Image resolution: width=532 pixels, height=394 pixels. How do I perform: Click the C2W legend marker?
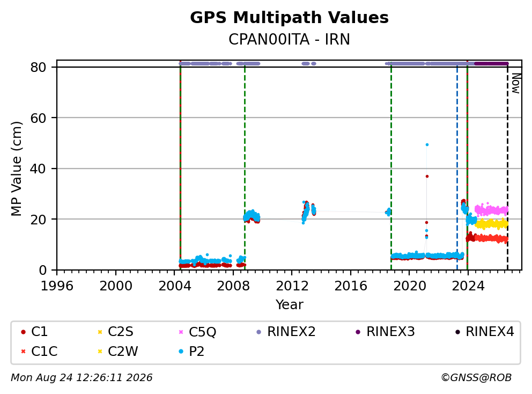[x=100, y=352]
